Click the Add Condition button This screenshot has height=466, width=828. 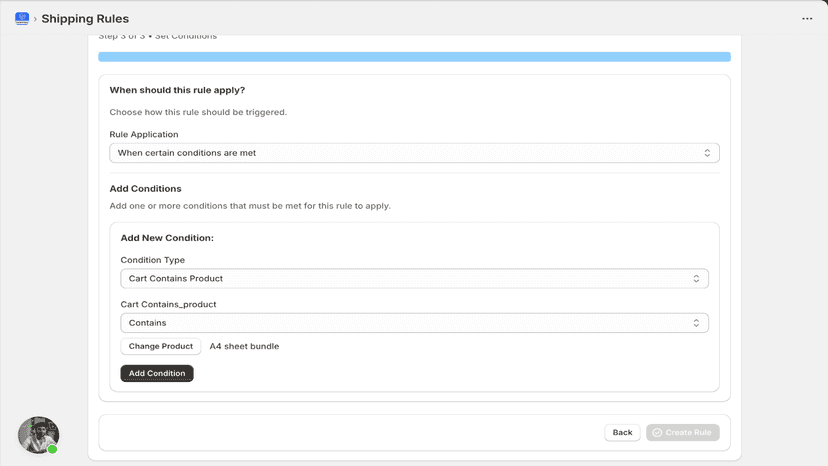tap(157, 373)
